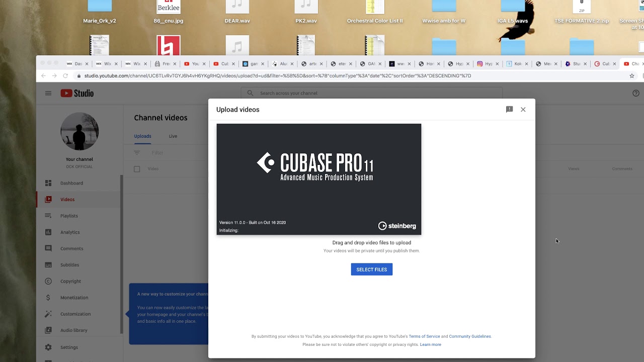644x362 pixels.
Task: Select PK2.wav on the desktop
Action: (306, 12)
